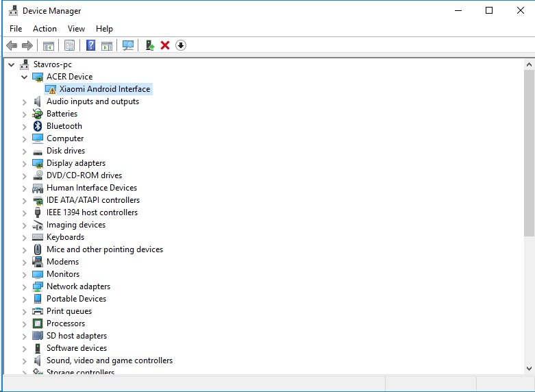Click Scan for hardware changes monitor icon
This screenshot has height=392, width=535.
pos(127,45)
